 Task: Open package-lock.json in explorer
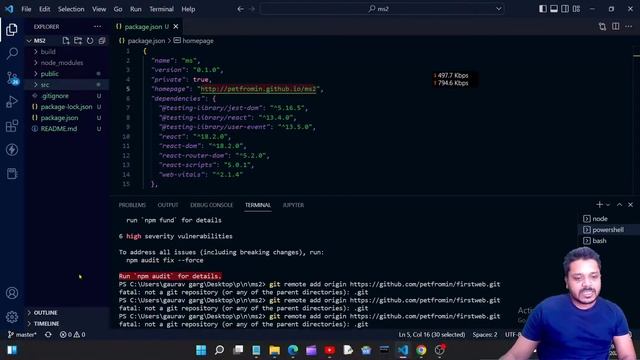point(67,107)
